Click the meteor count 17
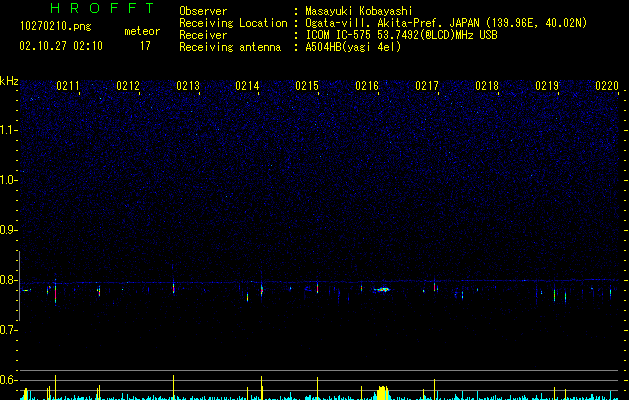This screenshot has width=629, height=400. point(145,46)
